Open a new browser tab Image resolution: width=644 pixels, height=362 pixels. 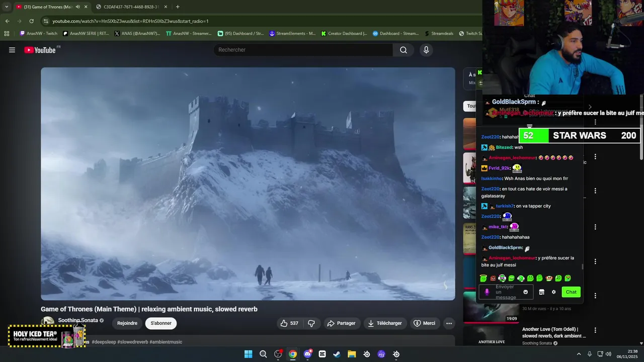pos(178,7)
